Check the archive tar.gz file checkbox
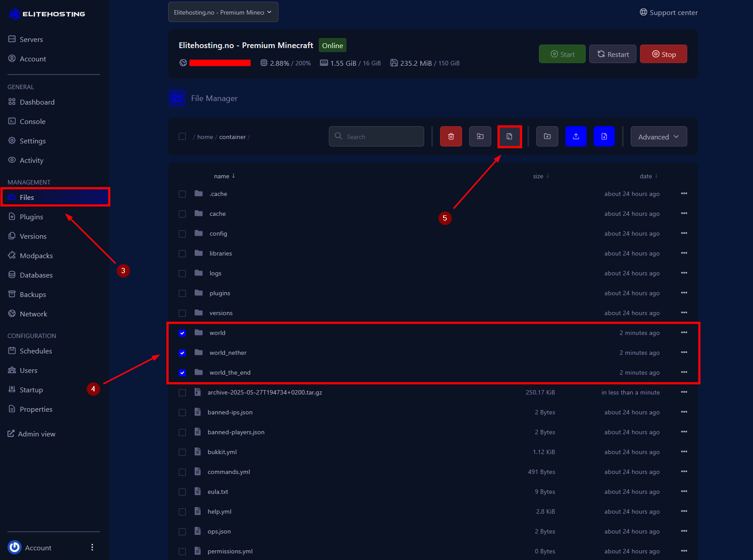 tap(182, 393)
